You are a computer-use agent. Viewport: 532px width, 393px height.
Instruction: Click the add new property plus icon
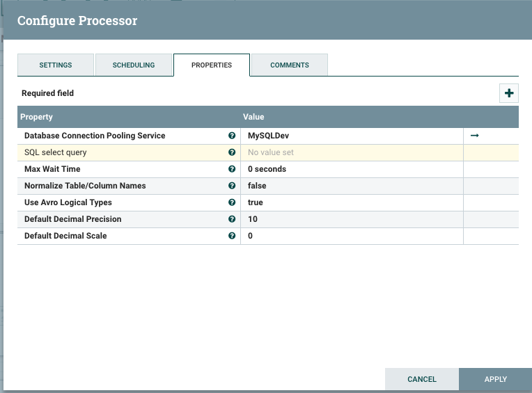pyautogui.click(x=509, y=93)
